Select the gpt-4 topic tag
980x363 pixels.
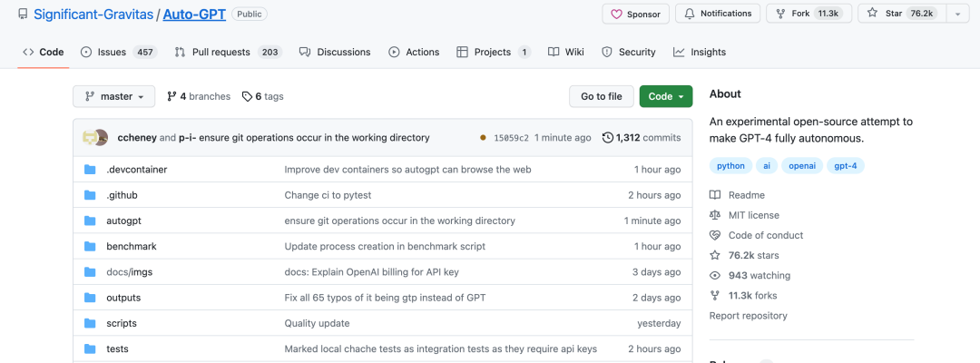point(846,165)
